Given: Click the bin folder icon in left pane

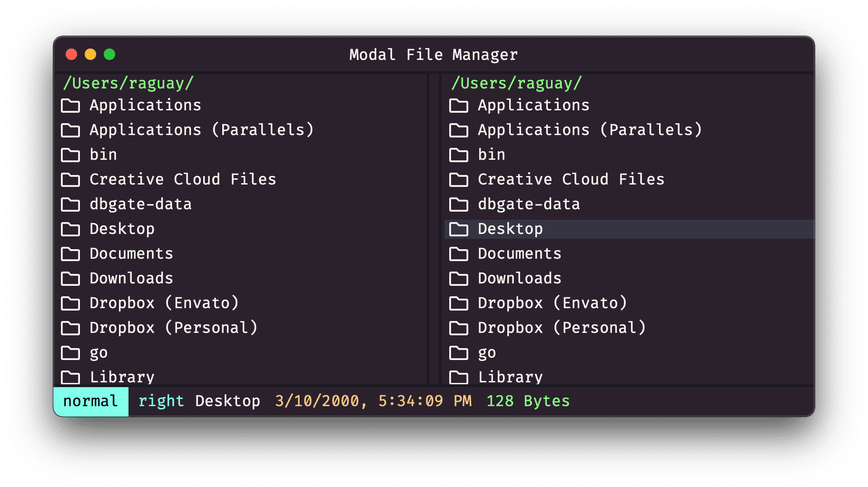Looking at the screenshot, I should (x=70, y=155).
